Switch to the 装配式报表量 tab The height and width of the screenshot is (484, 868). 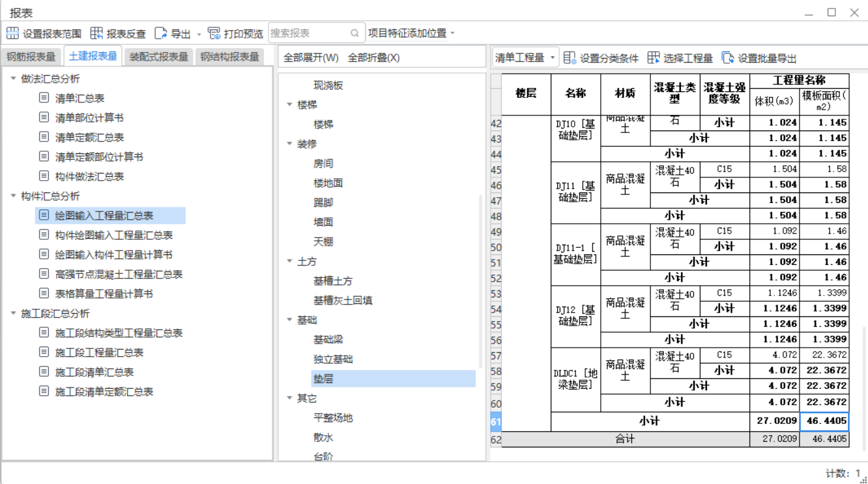tap(158, 57)
